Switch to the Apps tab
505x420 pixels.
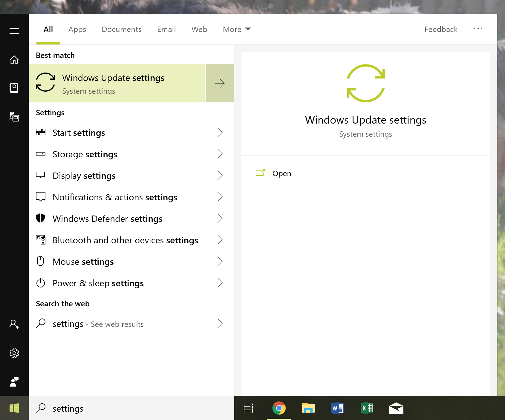pos(77,29)
